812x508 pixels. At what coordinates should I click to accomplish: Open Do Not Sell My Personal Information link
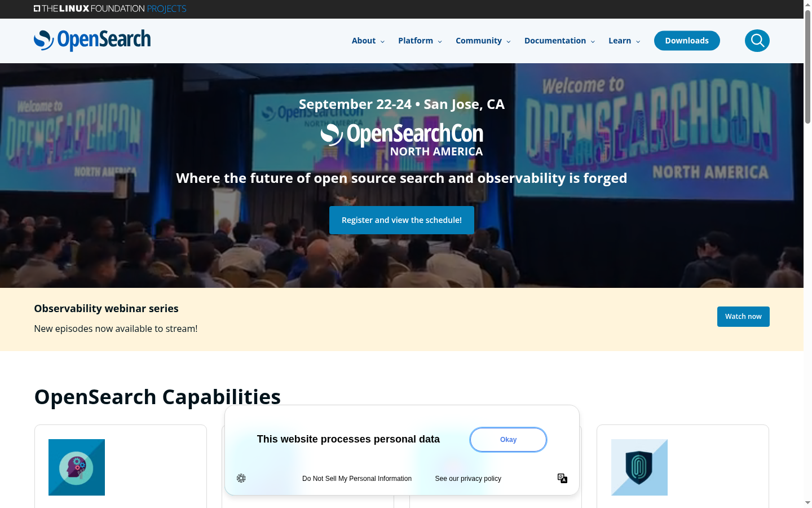coord(357,479)
